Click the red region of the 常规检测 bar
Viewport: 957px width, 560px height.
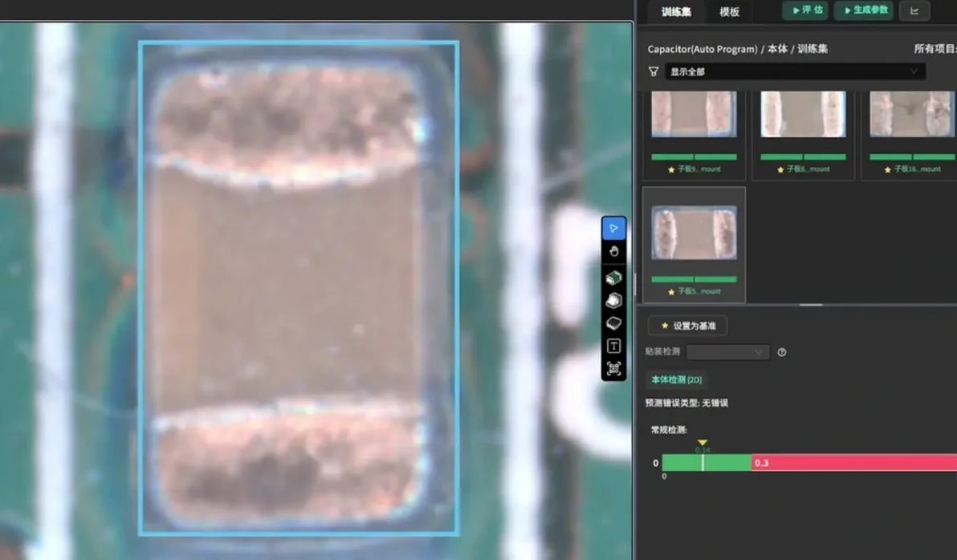854,463
